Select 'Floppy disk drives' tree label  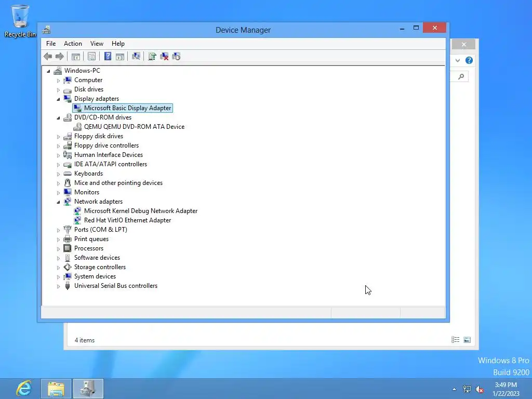click(99, 136)
